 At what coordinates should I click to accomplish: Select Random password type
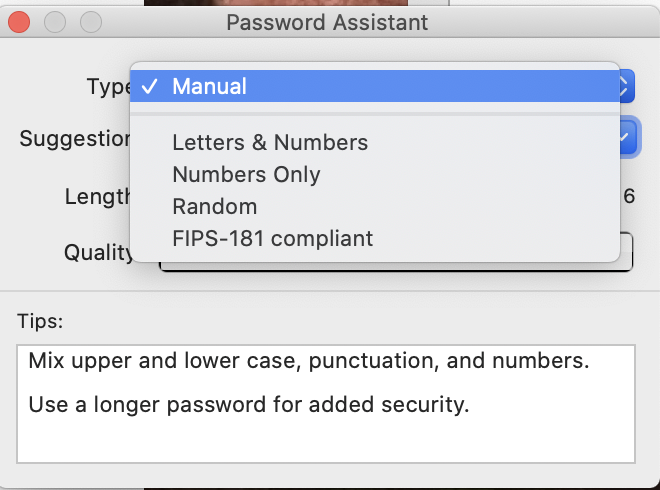(x=214, y=207)
